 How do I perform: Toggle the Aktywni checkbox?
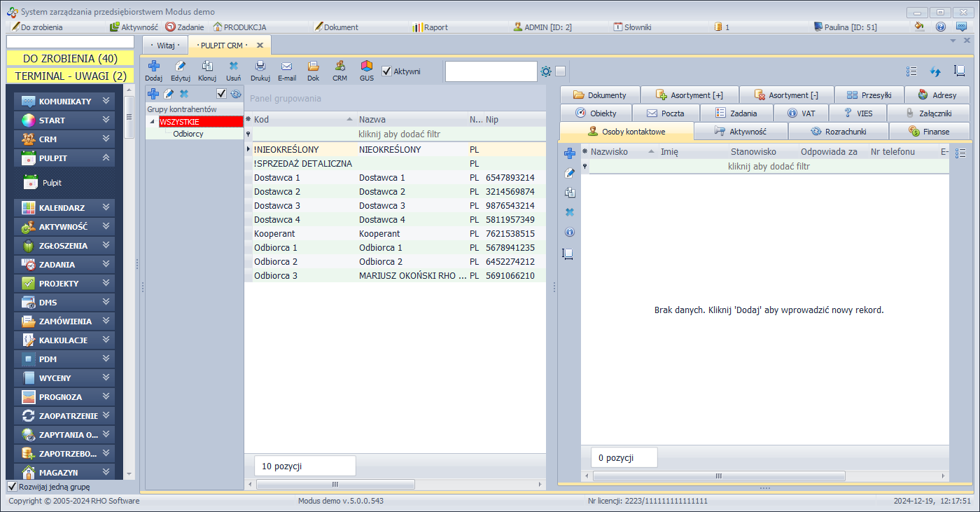[386, 71]
